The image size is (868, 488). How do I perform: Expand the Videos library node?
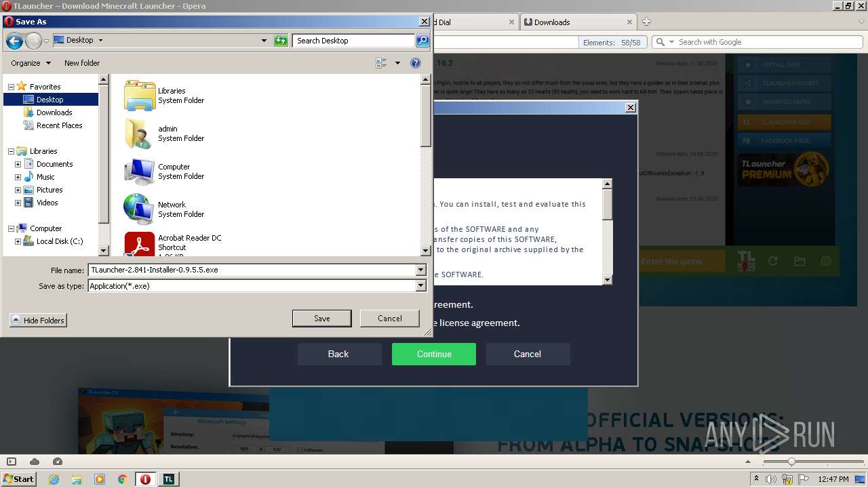(x=18, y=203)
